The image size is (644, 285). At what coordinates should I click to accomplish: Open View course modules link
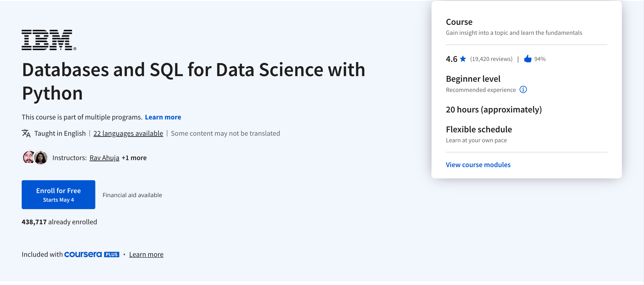click(478, 165)
